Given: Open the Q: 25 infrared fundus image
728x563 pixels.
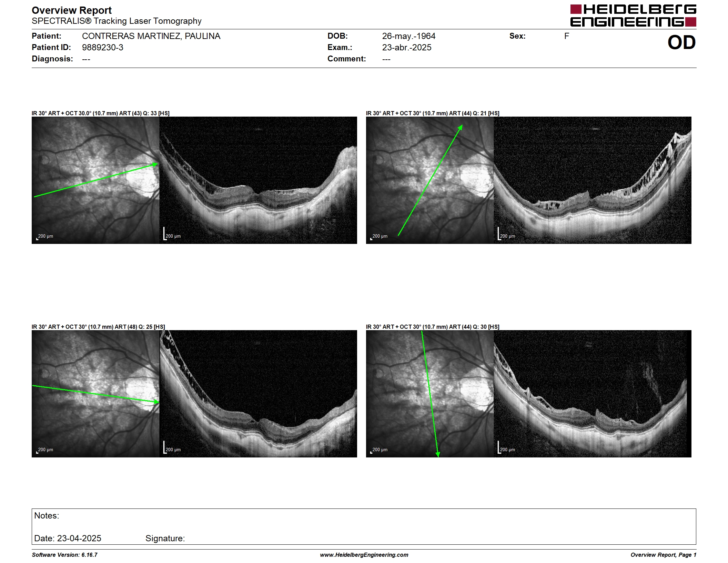Looking at the screenshot, I should (95, 394).
